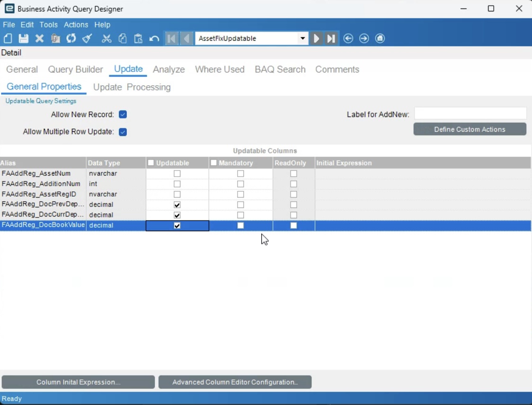
Task: Click the int data type cell
Action: tap(116, 184)
